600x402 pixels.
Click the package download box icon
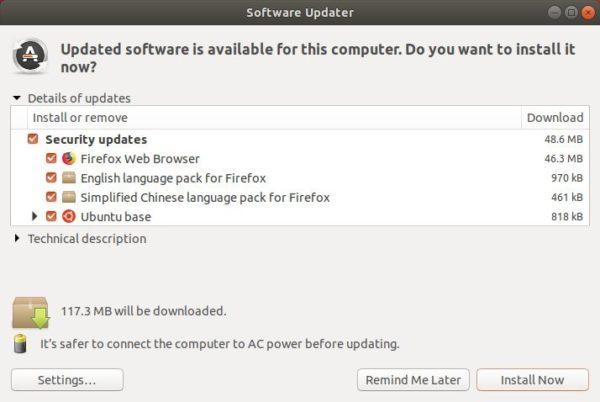pyautogui.click(x=31, y=312)
